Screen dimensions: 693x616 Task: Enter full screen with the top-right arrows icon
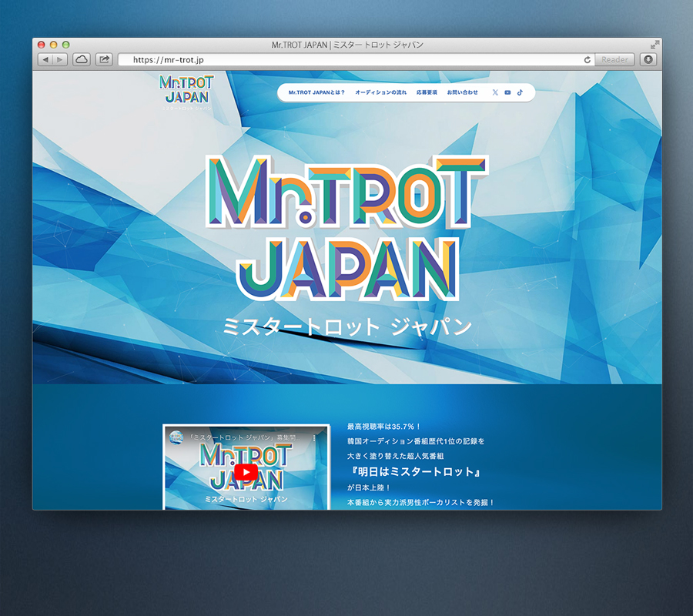(x=654, y=45)
